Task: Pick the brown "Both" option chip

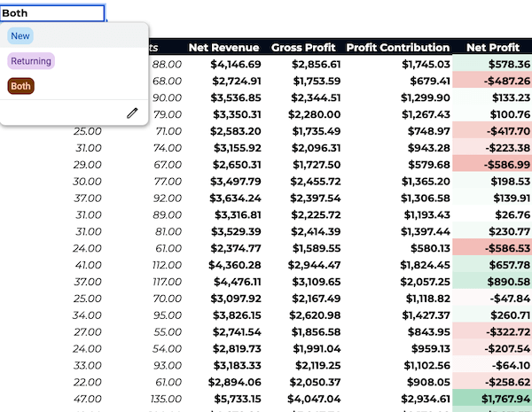Action: tap(20, 86)
